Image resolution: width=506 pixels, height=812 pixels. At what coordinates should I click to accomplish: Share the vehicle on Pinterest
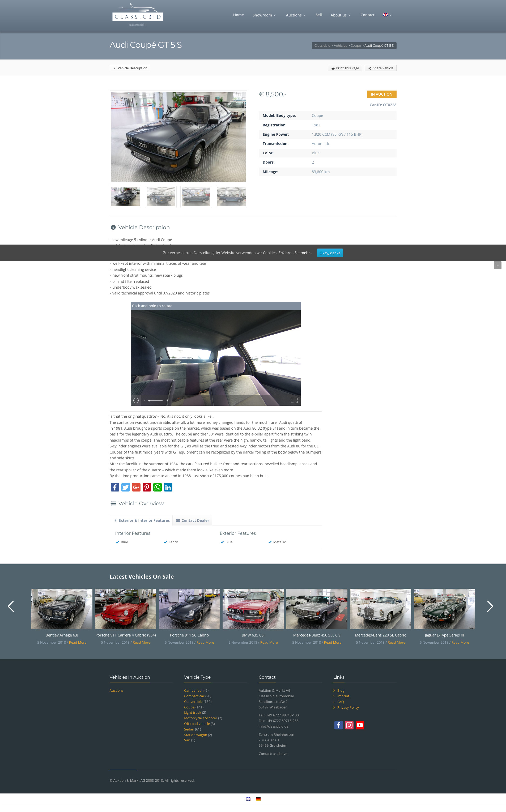(x=147, y=487)
